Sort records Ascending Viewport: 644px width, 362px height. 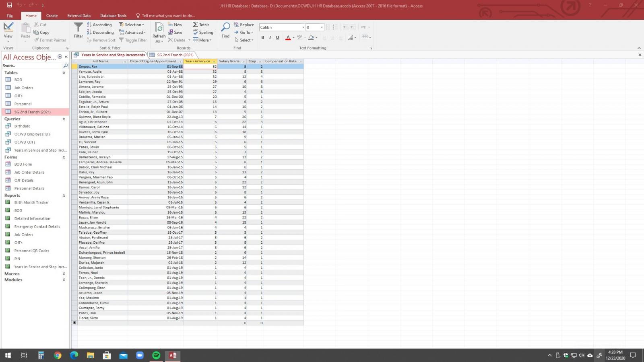point(99,25)
